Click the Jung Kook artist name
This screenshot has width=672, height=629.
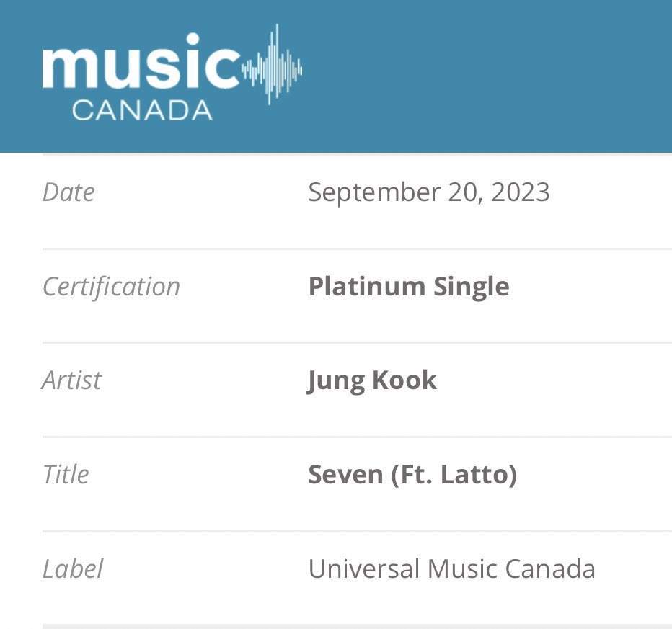tap(371, 381)
